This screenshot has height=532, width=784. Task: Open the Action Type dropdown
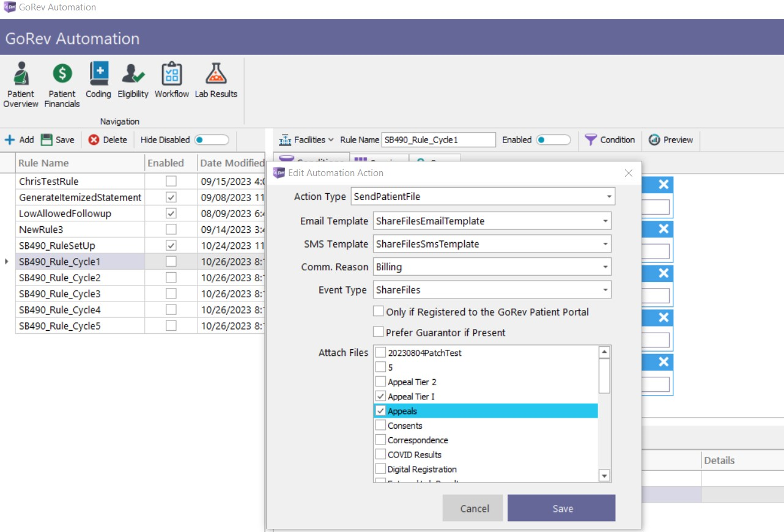[x=610, y=197]
